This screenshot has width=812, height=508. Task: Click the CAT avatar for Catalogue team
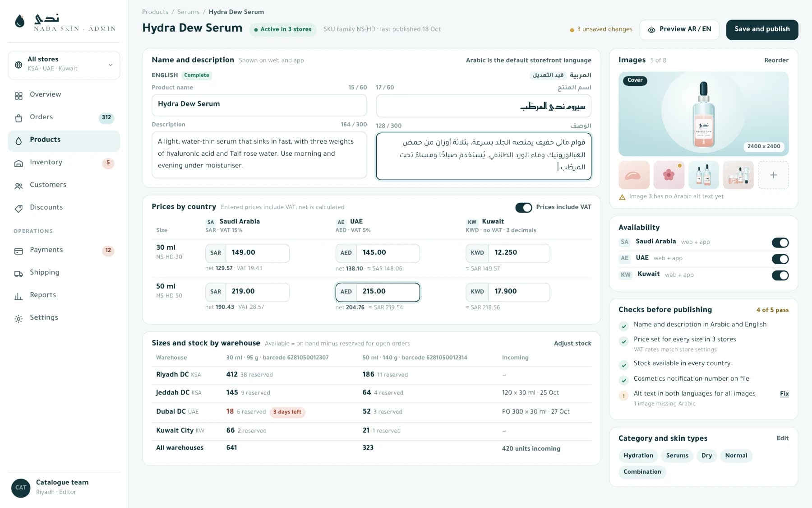[x=21, y=488]
